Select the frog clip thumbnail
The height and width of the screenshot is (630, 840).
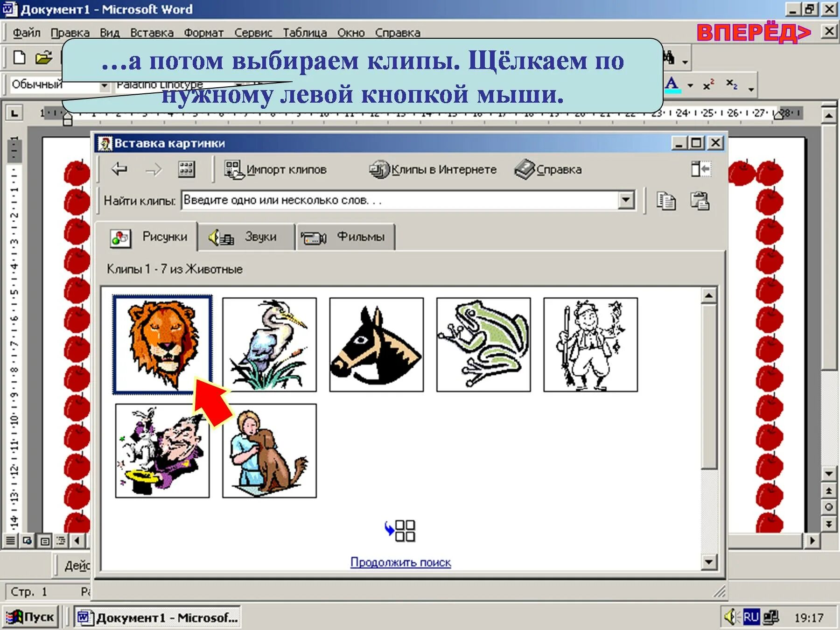(x=483, y=344)
